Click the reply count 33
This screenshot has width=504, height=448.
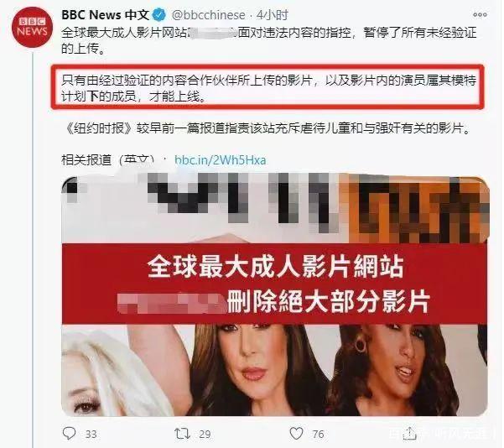91,435
